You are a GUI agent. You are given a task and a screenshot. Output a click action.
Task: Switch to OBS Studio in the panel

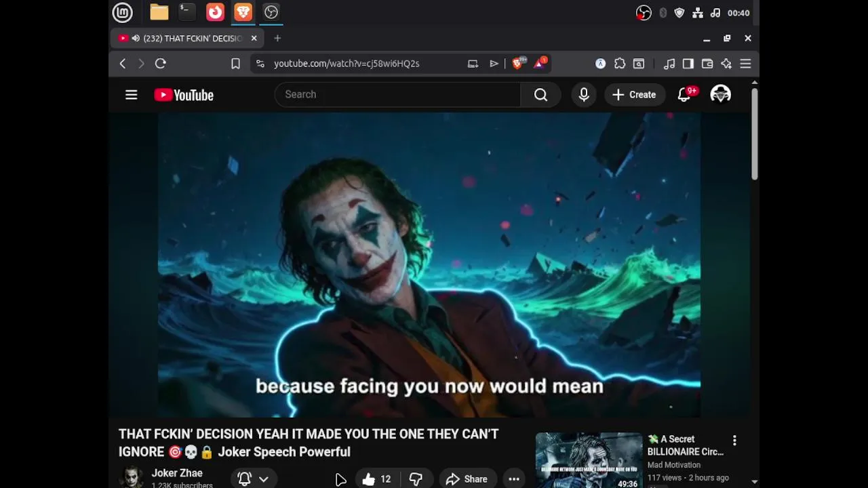point(271,12)
